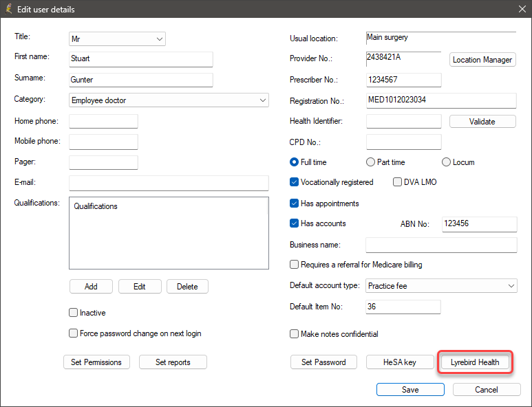Click the Validate button
This screenshot has height=407, width=532.
point(482,122)
